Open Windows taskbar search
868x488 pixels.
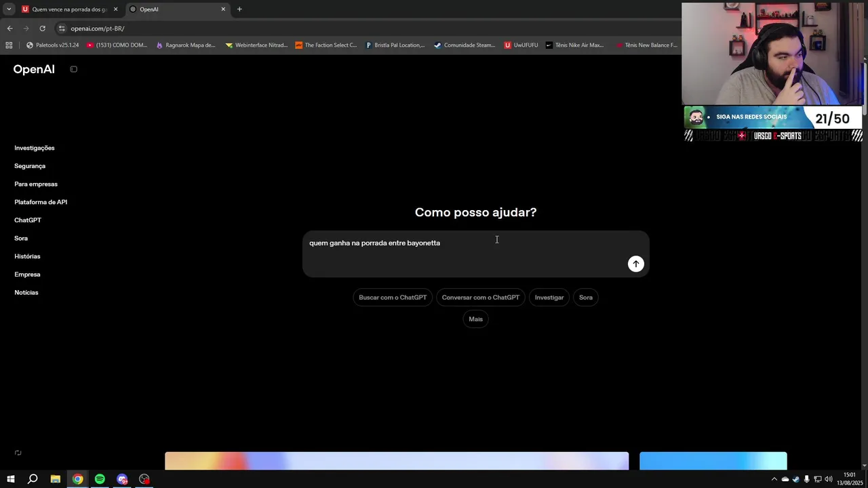click(x=33, y=479)
